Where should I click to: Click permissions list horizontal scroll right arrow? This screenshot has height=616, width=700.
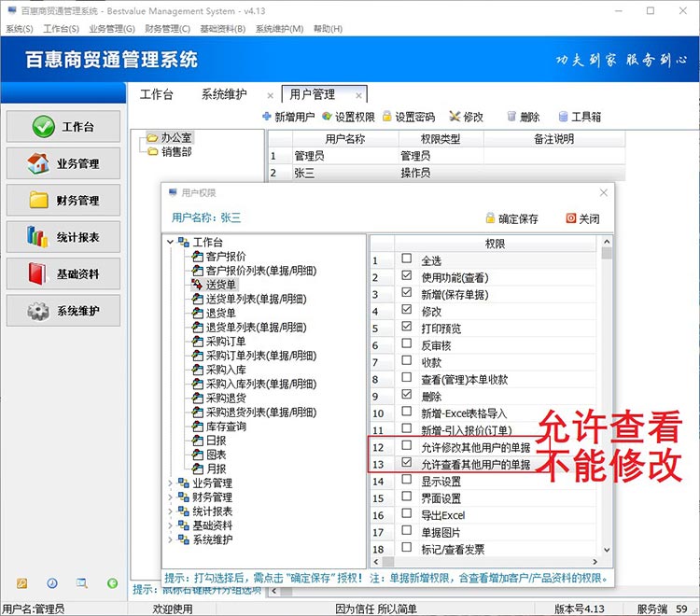tap(595, 562)
